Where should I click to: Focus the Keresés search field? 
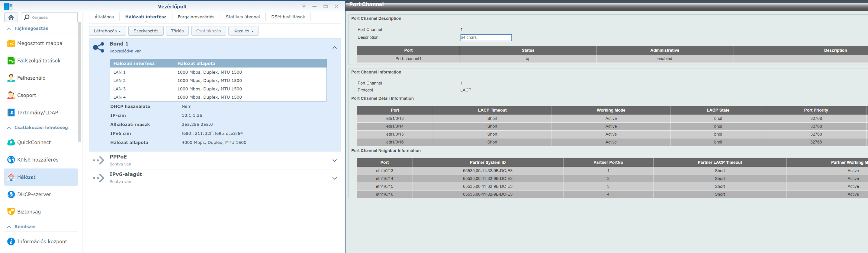(x=50, y=17)
